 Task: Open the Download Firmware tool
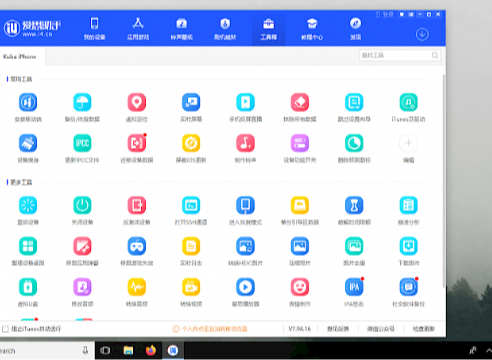[408, 246]
